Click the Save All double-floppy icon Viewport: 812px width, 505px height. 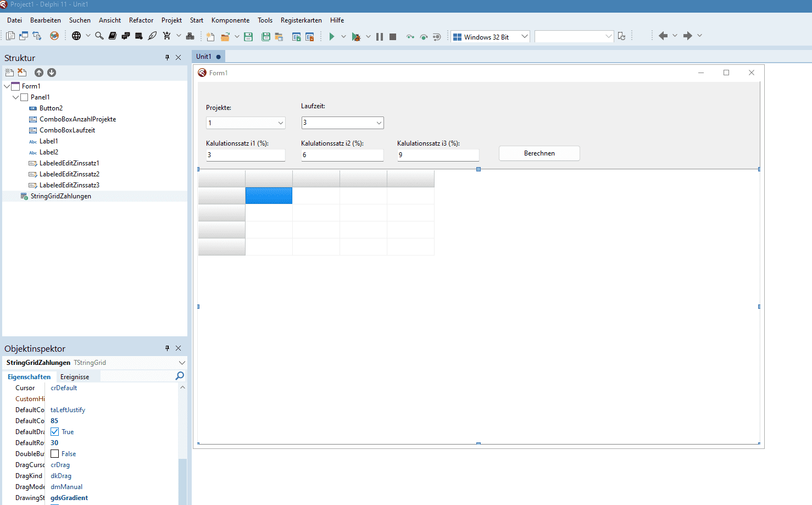tap(266, 37)
